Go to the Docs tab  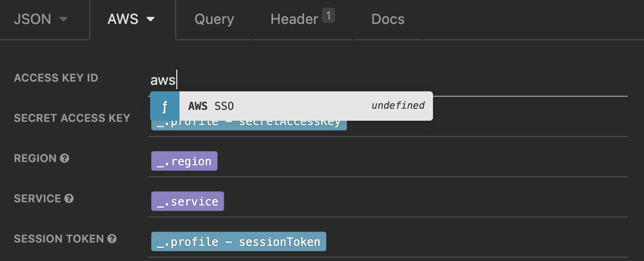point(388,20)
